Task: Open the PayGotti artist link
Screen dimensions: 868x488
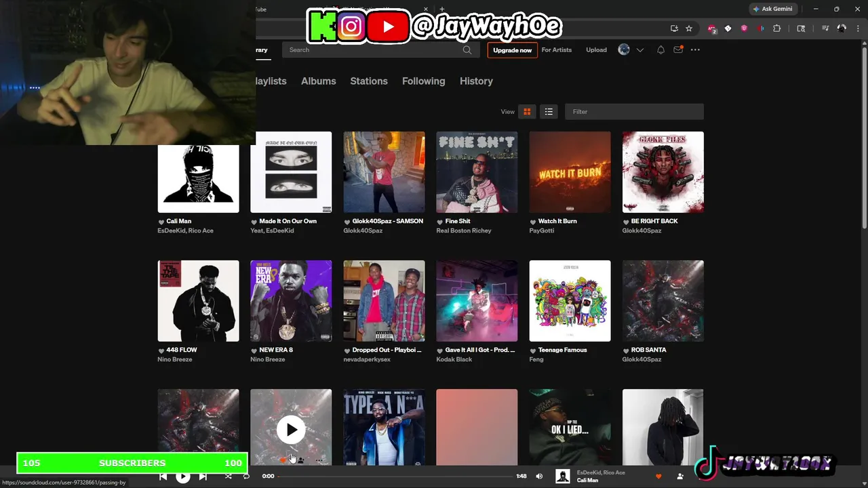Action: click(542, 230)
